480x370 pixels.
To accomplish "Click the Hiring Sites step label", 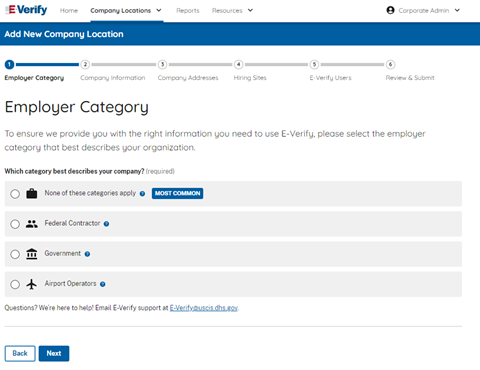I will [x=250, y=78].
